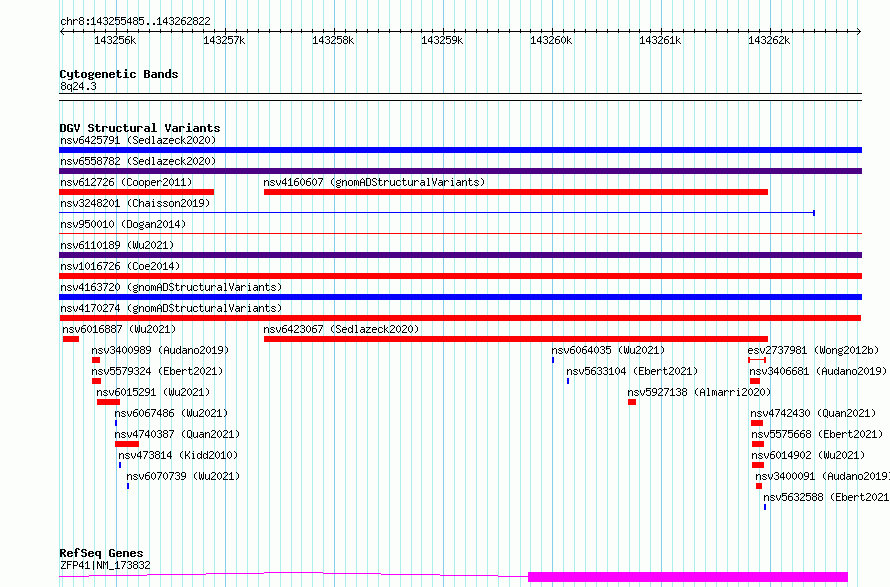This screenshot has height=587, width=890.
Task: Click the red bracket glyph under esv2737981
Action: tap(757, 360)
